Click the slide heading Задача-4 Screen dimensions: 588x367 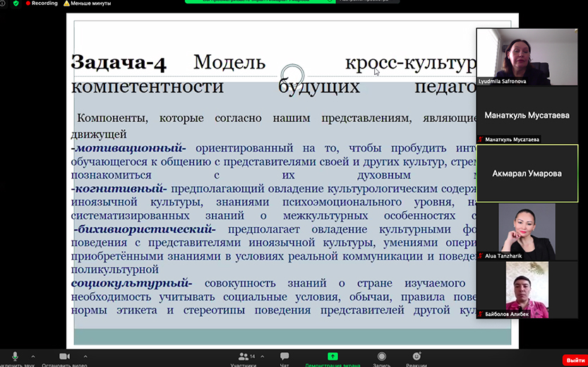pos(119,62)
